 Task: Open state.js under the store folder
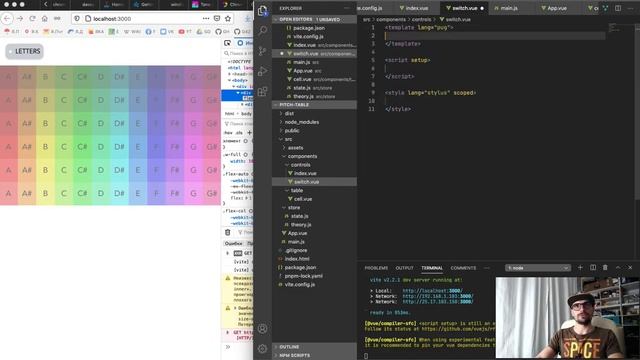[314, 216]
